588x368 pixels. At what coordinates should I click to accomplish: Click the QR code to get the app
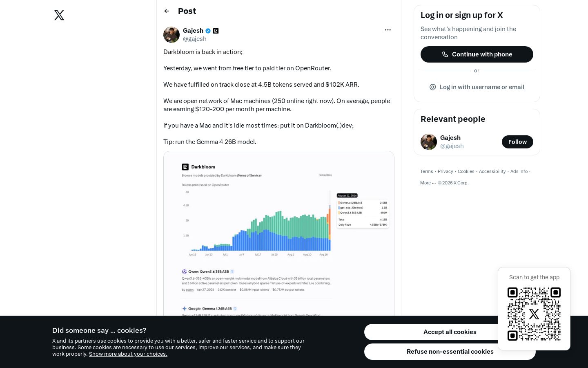(534, 314)
